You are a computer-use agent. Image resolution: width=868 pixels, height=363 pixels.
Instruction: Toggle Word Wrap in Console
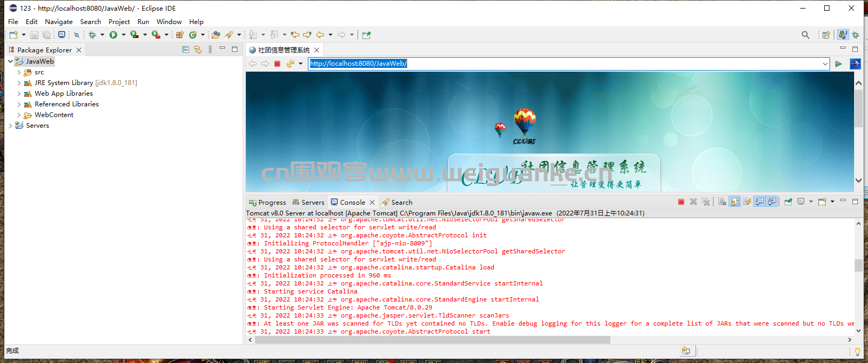point(747,202)
